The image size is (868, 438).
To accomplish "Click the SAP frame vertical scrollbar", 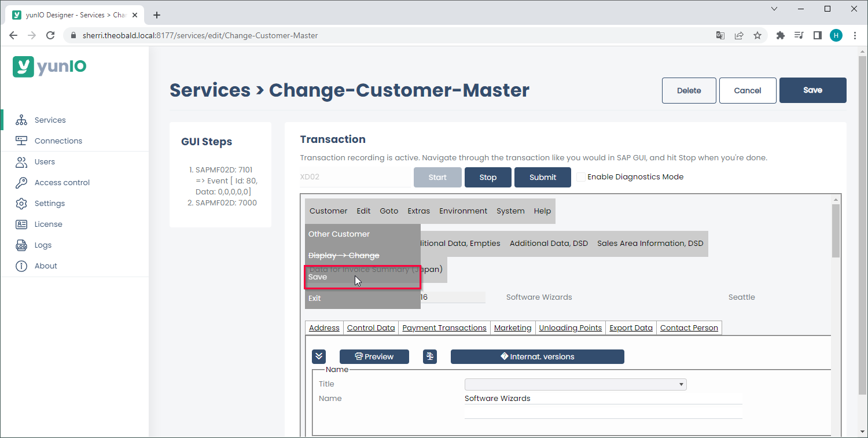I will coord(836,231).
